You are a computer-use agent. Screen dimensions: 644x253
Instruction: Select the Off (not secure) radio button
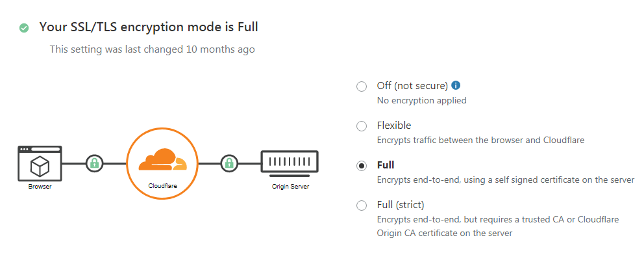point(362,87)
